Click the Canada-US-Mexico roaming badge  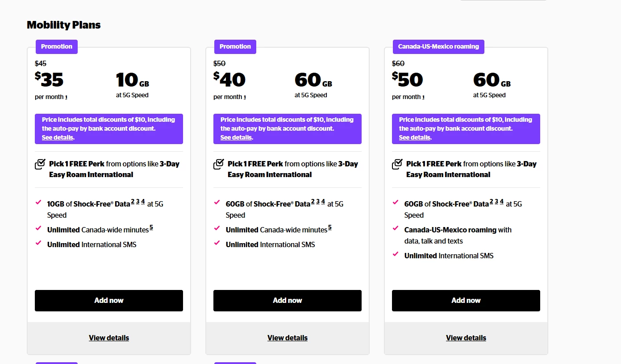(x=438, y=46)
